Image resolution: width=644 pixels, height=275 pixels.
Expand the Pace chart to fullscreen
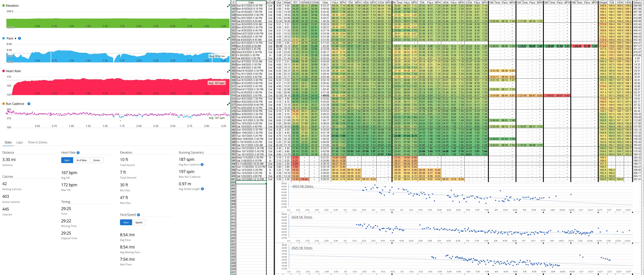coord(228,38)
